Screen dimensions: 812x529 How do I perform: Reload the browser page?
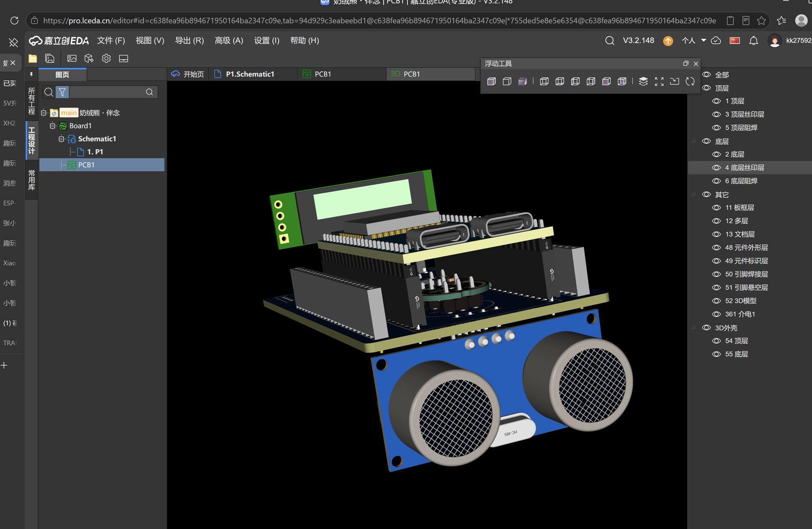[14, 20]
